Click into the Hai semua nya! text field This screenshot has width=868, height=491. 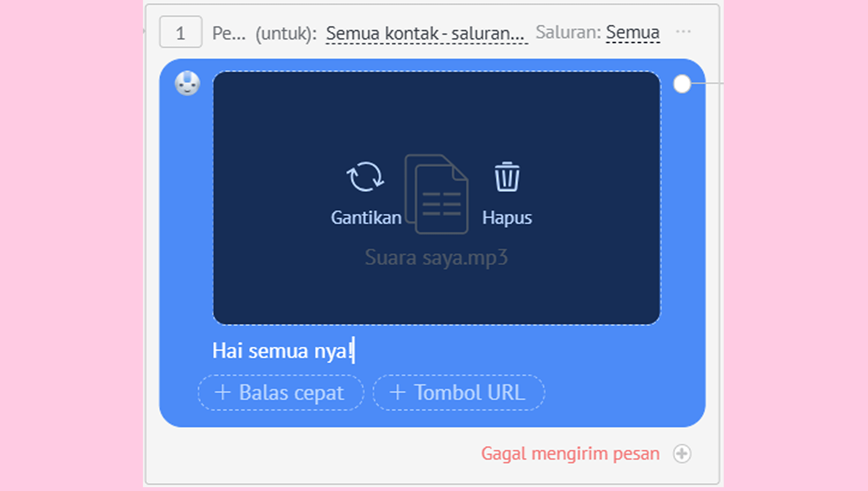pos(282,351)
